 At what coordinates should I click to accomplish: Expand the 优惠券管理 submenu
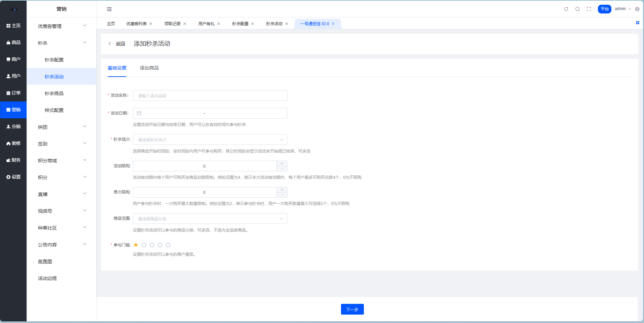(62, 26)
